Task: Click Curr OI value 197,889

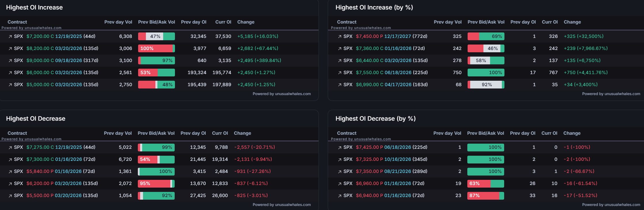Action: [x=222, y=84]
